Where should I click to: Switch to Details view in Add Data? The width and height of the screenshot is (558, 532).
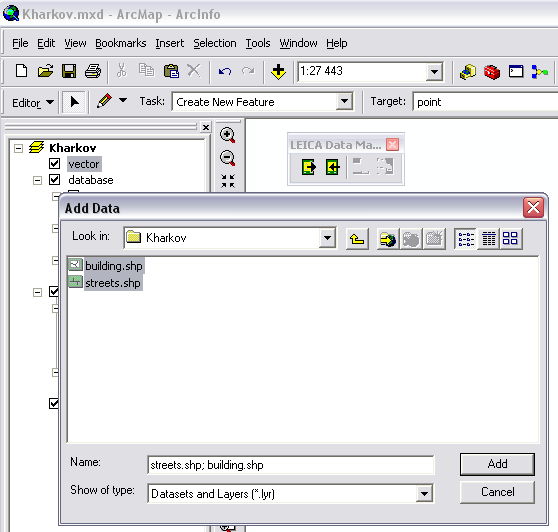point(489,239)
